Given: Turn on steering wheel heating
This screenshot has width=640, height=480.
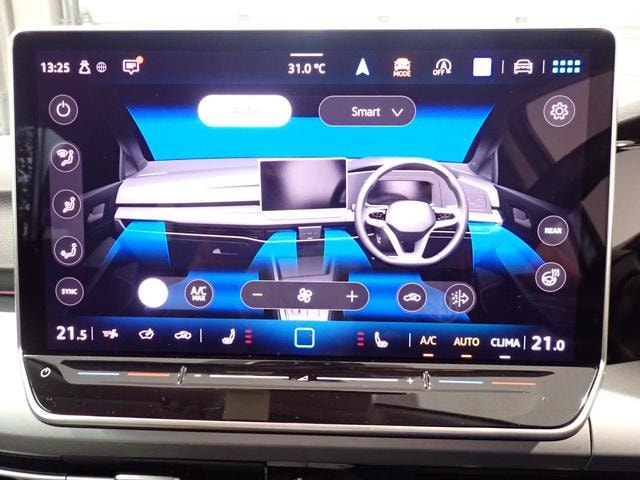Looking at the screenshot, I should pos(551,277).
